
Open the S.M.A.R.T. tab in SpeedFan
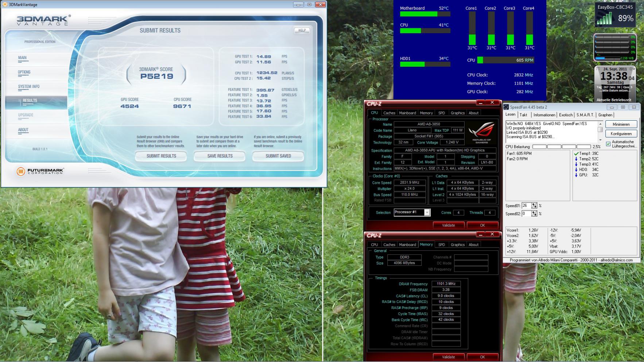585,115
